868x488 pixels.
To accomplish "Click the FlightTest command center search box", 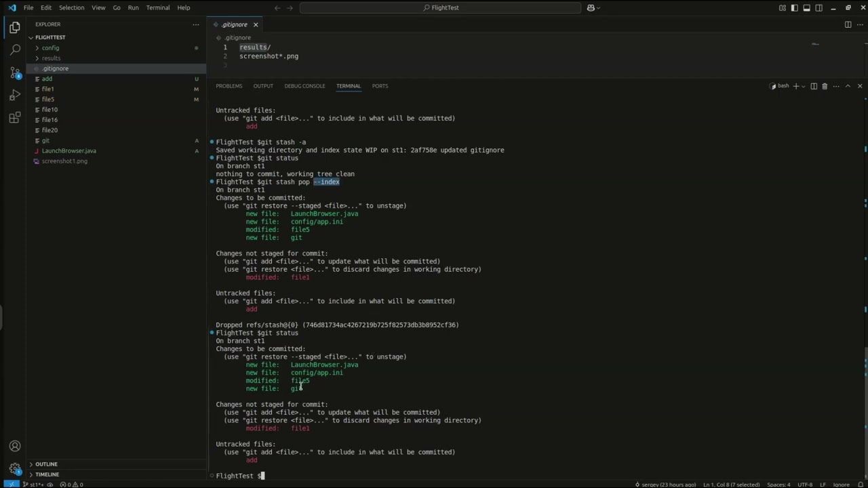I will [440, 7].
